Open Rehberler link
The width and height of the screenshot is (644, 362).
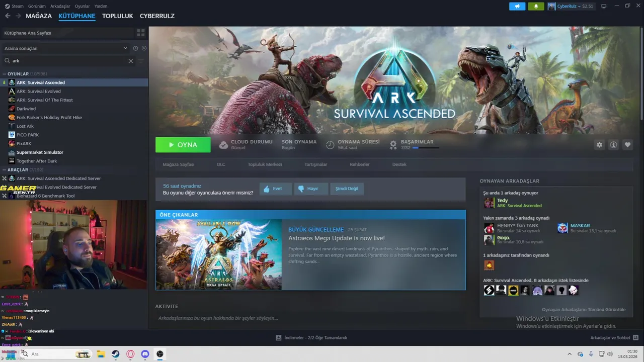click(x=359, y=164)
